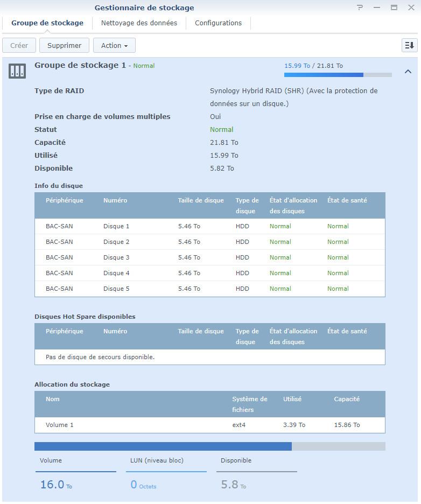Viewport: 421px width, 504px height.
Task: Select the Groupe de stockage tab
Action: (47, 23)
